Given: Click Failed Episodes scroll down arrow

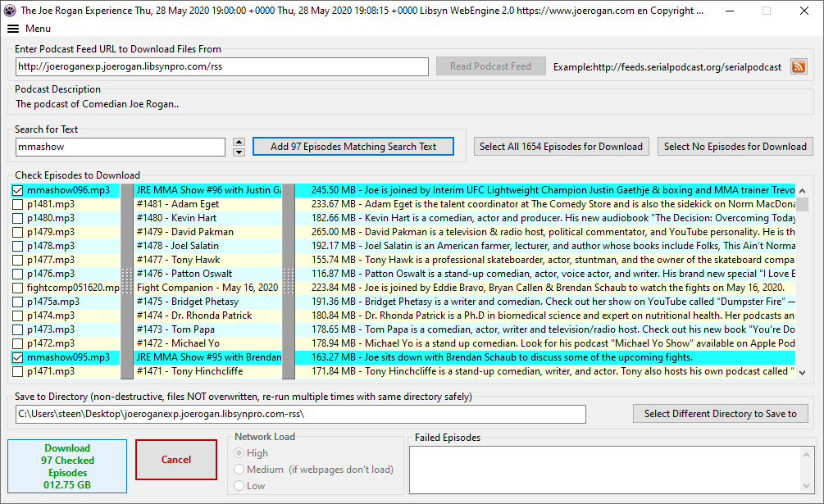Looking at the screenshot, I should click(x=807, y=486).
